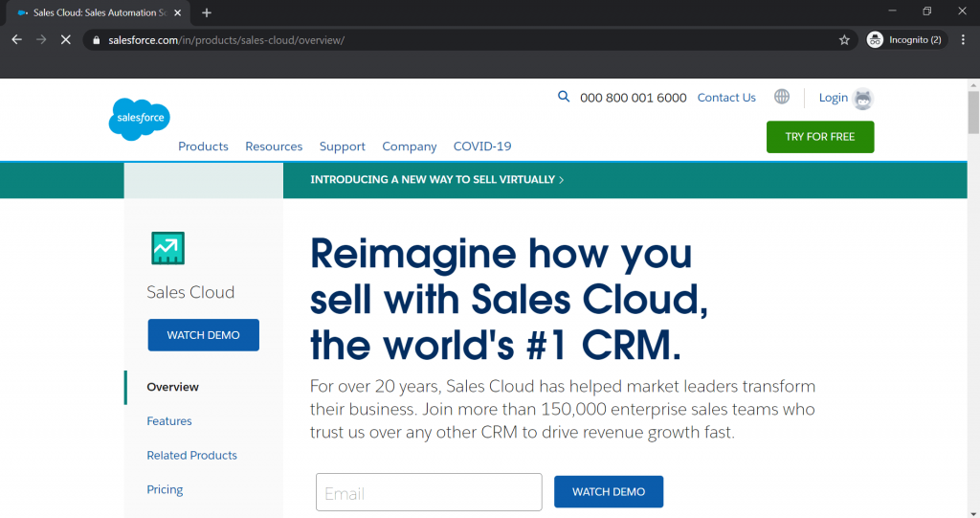Click the chevron after sell virtually banner
The image size is (980, 518).
561,180
